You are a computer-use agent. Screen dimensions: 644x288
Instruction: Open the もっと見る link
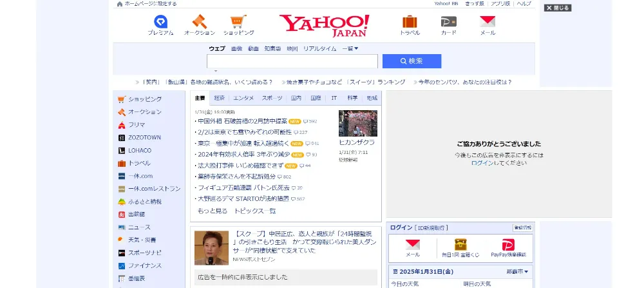coord(213,211)
